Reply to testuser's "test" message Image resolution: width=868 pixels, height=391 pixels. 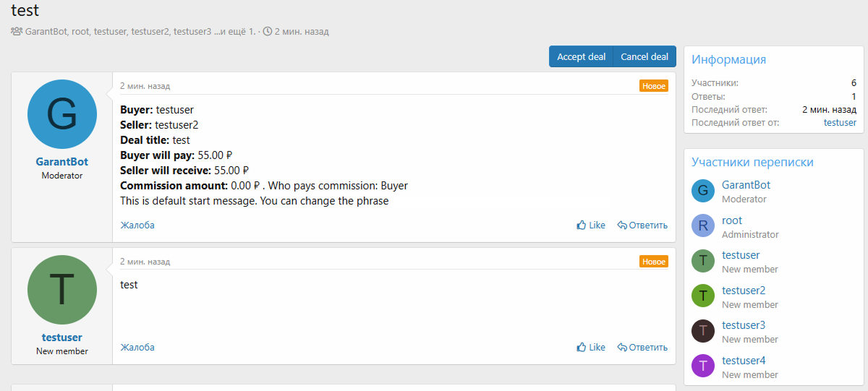pyautogui.click(x=642, y=348)
